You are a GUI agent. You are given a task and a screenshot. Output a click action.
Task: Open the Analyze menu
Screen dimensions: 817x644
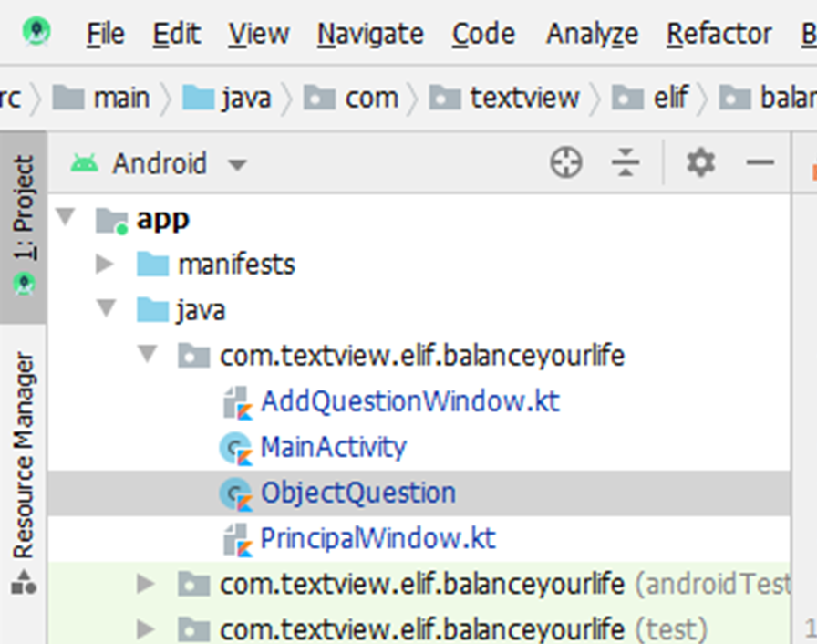point(592,35)
